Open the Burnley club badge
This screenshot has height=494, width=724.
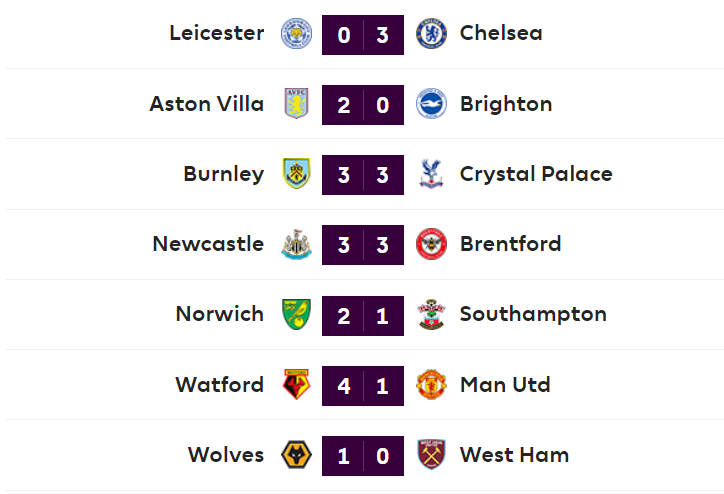click(x=296, y=174)
